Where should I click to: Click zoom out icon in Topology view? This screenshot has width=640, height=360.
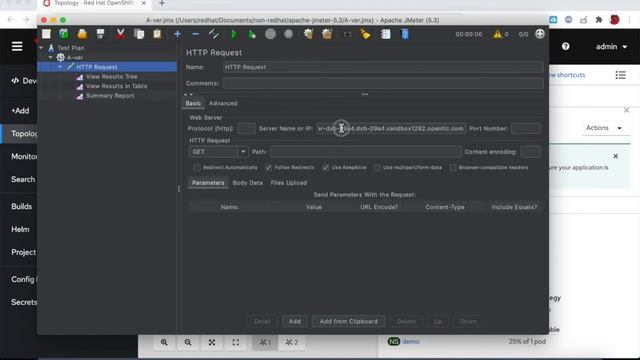click(x=188, y=342)
